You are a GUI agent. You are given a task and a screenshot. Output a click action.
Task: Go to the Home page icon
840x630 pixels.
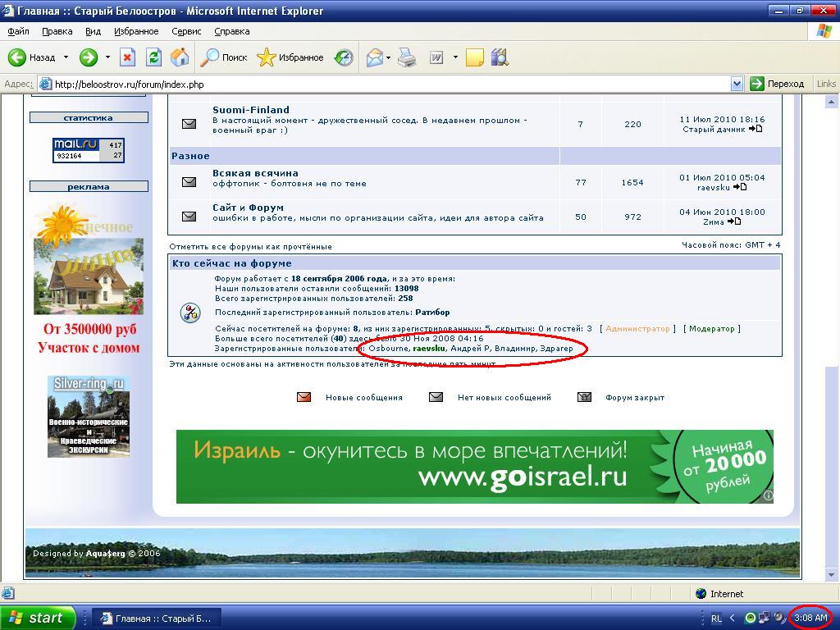pyautogui.click(x=180, y=57)
